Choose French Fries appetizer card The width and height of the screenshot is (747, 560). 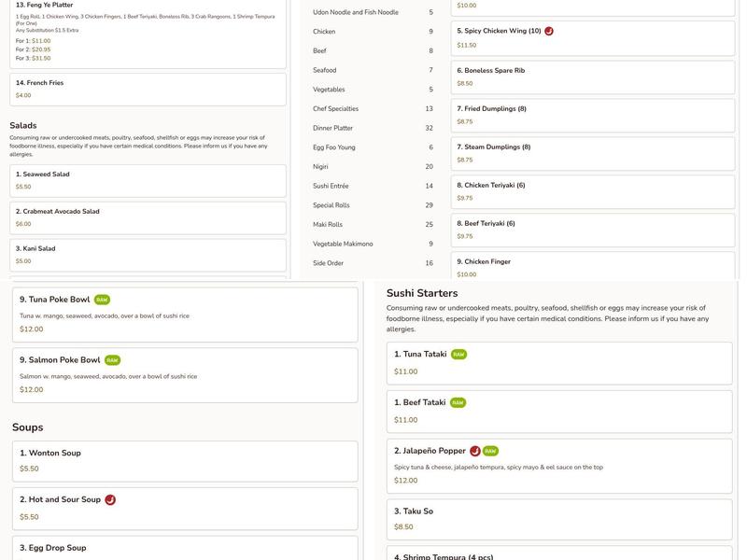148,89
